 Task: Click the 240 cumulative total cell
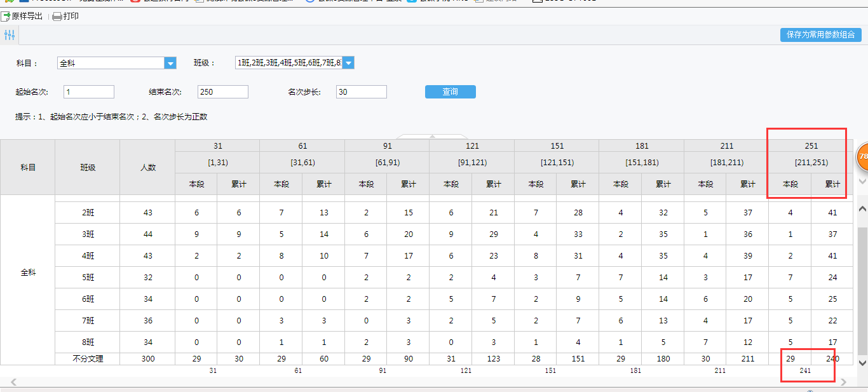(832, 359)
